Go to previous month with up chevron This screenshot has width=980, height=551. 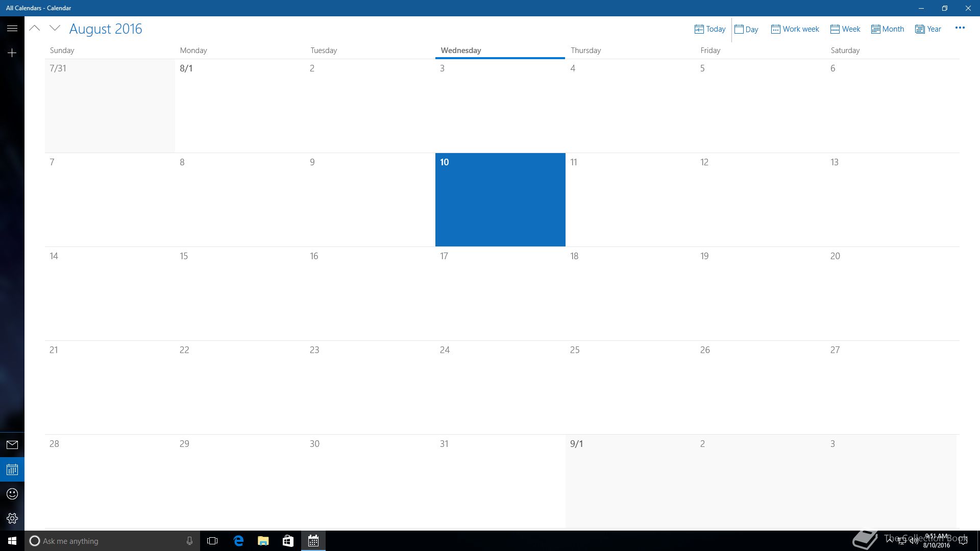[35, 29]
